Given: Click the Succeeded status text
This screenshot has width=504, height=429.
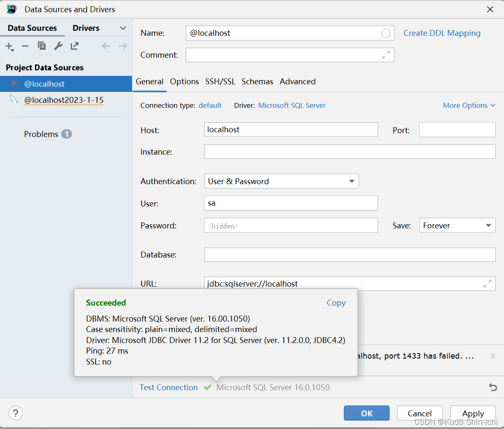Looking at the screenshot, I should tap(106, 303).
